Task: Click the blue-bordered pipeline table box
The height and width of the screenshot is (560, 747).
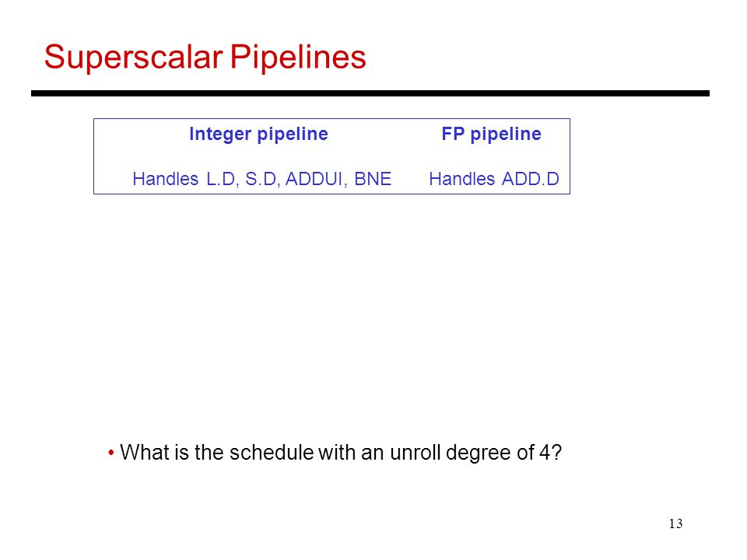Action: [331, 156]
